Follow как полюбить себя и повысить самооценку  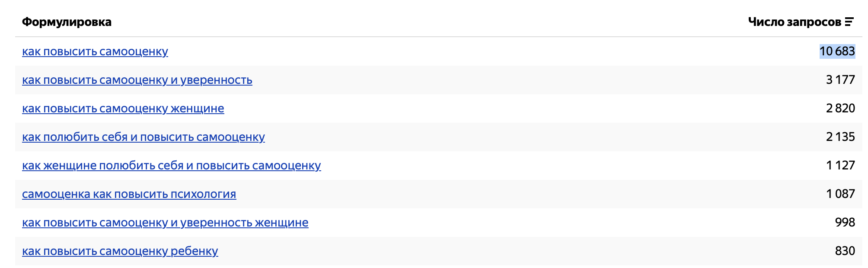point(144,137)
